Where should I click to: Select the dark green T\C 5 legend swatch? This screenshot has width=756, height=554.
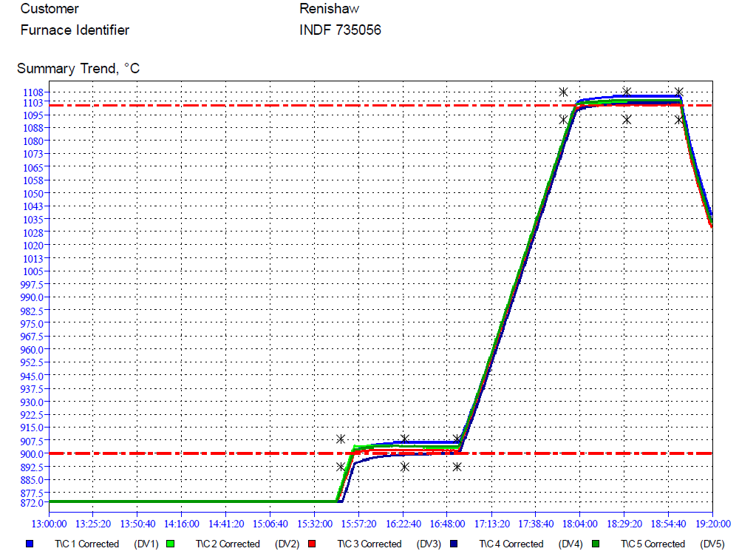point(594,544)
